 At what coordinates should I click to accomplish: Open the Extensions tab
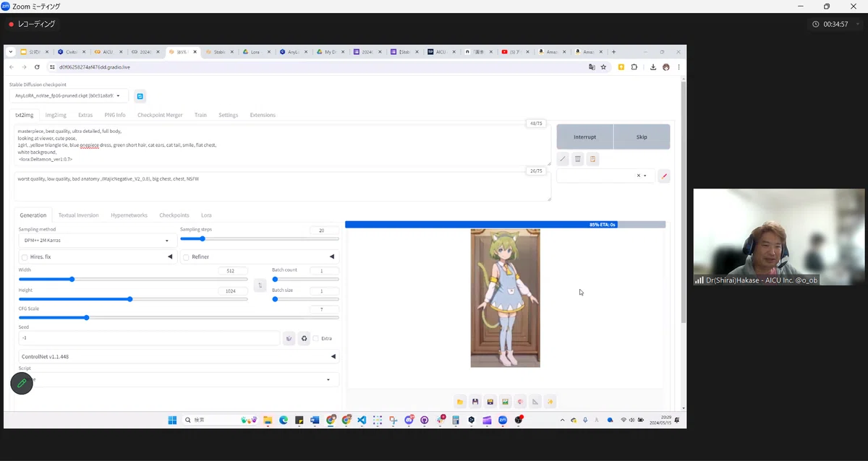[x=263, y=115]
